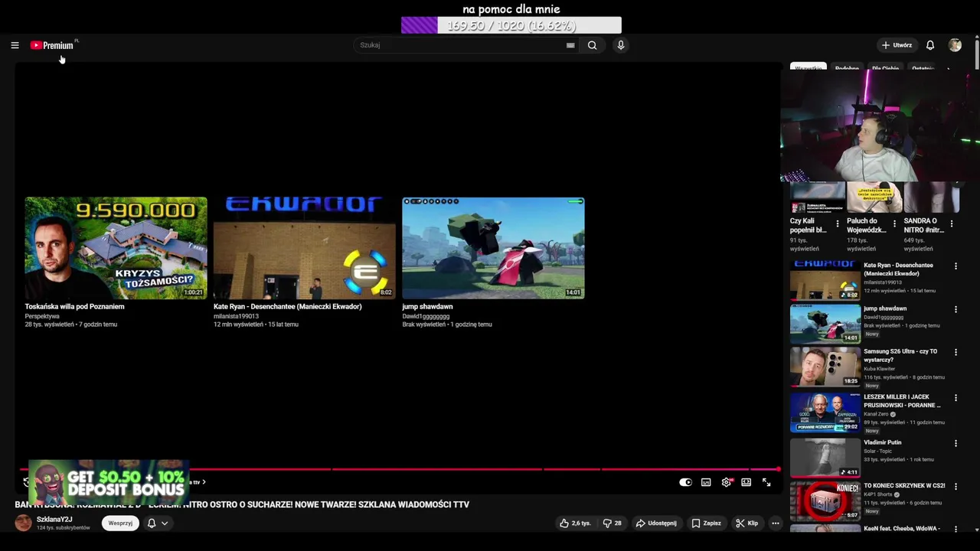Open the on-screen keyboard in search box

tap(570, 45)
